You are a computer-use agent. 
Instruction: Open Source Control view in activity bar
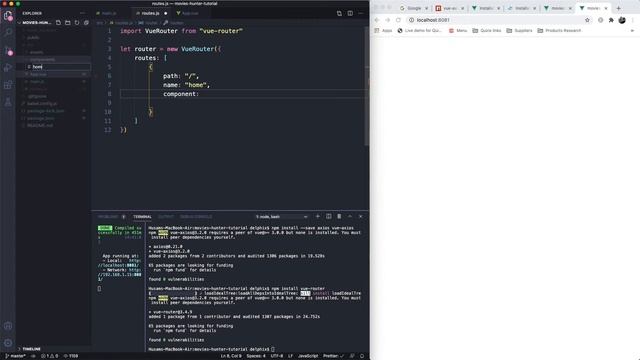pyautogui.click(x=8, y=51)
